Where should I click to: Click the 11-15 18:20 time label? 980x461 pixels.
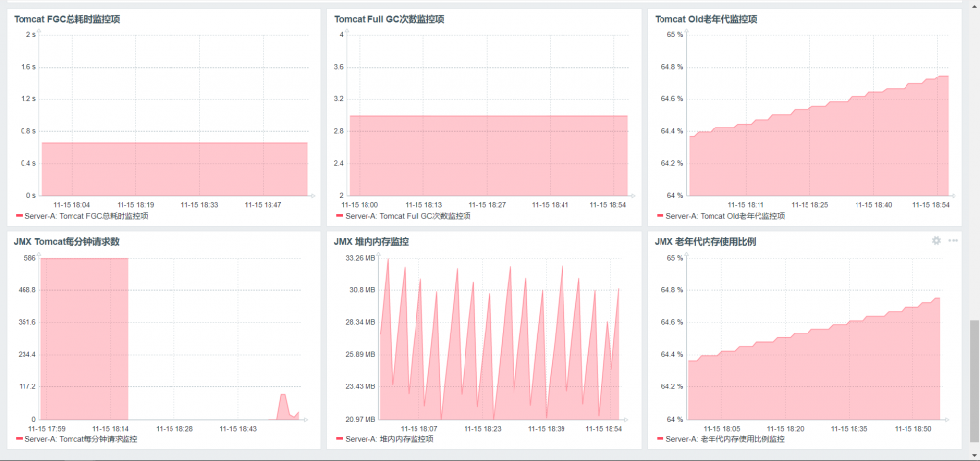coord(786,429)
